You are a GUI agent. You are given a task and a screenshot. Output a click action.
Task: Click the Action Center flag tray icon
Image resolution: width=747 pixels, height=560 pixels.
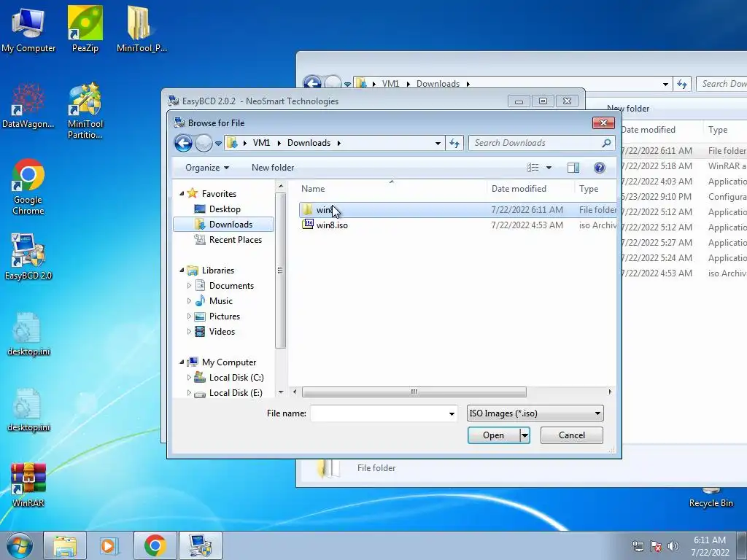pos(656,546)
